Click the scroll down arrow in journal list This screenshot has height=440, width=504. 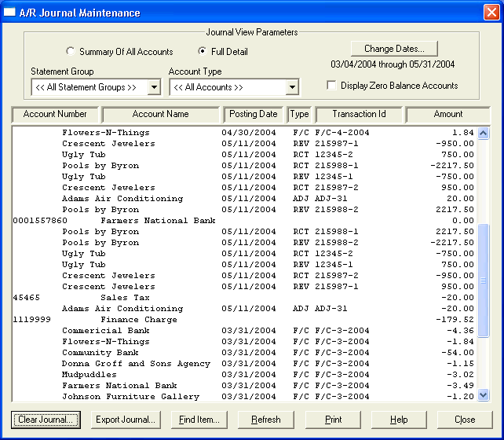484,394
